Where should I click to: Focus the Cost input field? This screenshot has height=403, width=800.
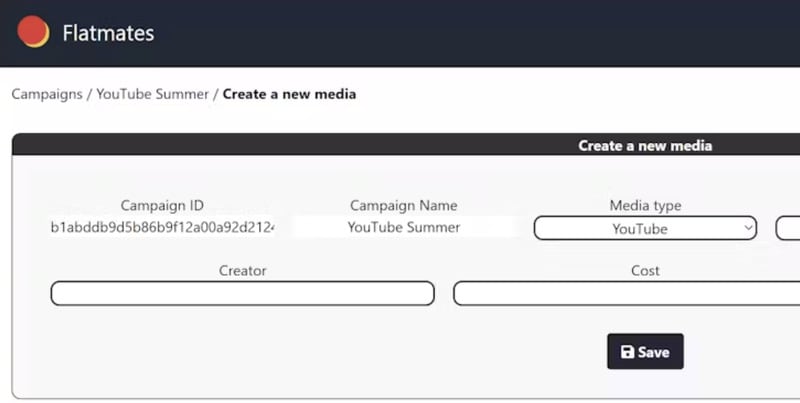click(x=626, y=293)
